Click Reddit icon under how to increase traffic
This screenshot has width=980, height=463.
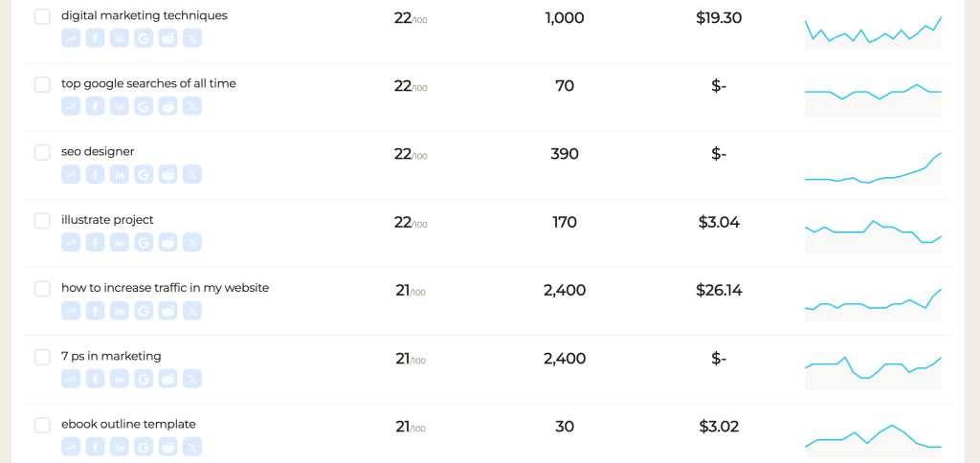(167, 311)
